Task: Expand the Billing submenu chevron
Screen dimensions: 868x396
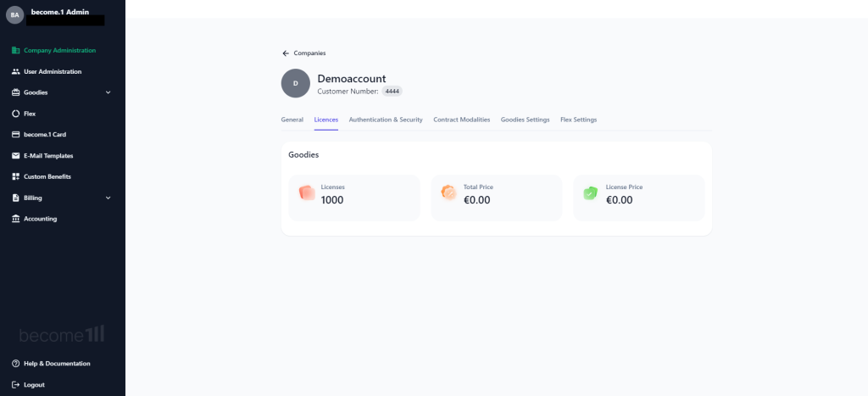Action: click(x=108, y=198)
